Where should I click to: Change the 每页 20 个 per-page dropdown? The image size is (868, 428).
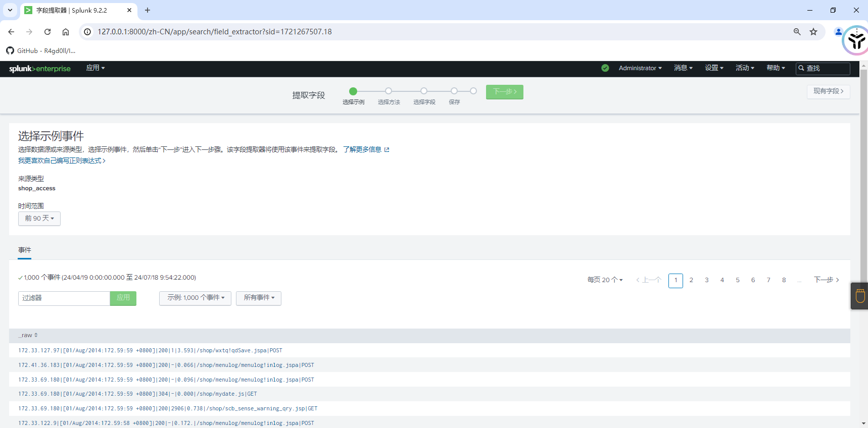(605, 280)
